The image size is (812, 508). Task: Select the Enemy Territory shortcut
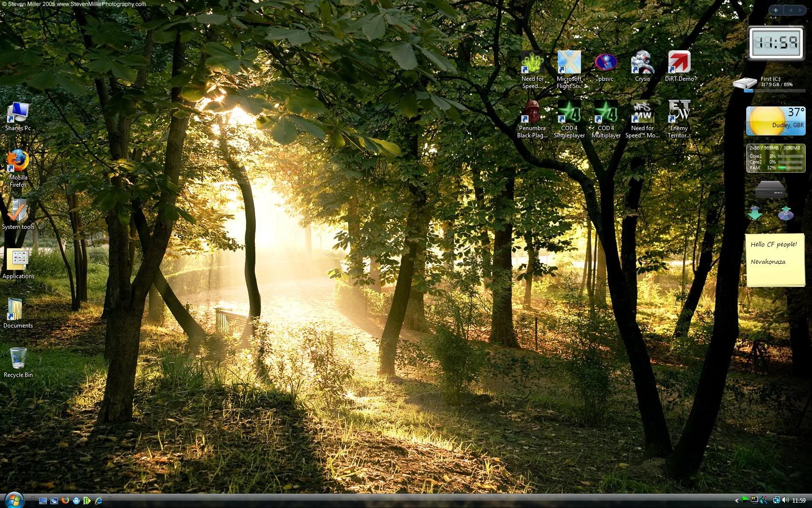[679, 120]
